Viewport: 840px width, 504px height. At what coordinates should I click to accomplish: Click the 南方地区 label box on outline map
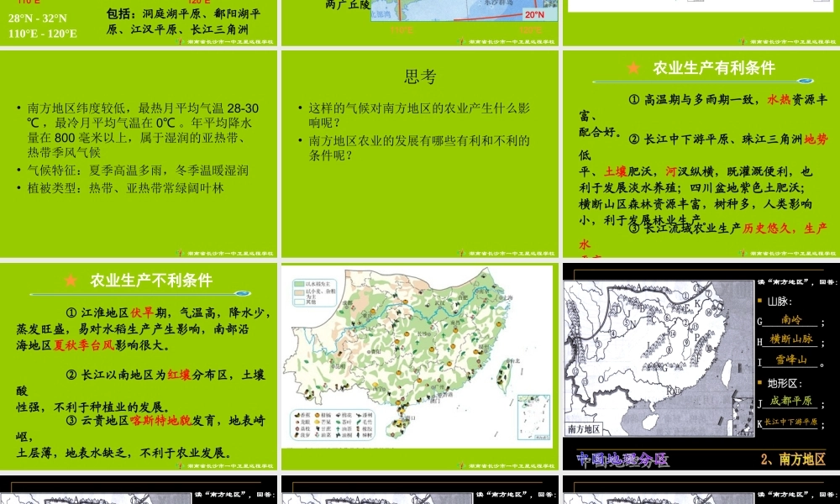[x=584, y=429]
